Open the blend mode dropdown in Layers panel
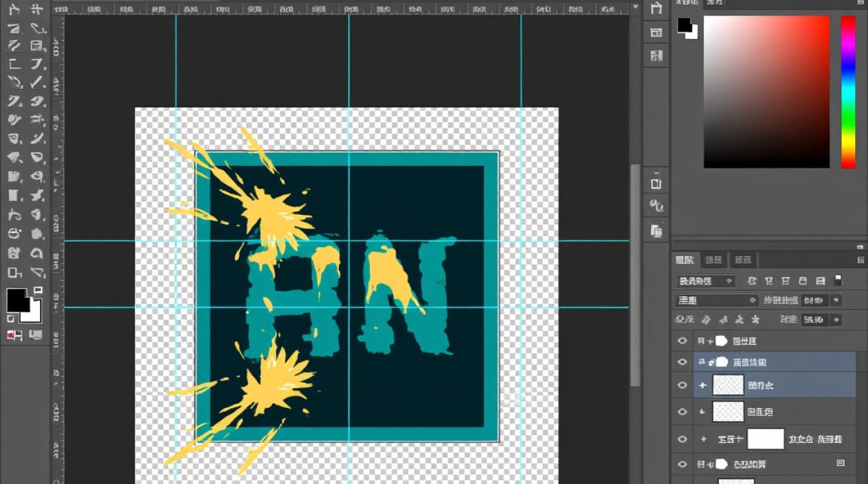Screen dimensions: 868x484 click(x=717, y=301)
